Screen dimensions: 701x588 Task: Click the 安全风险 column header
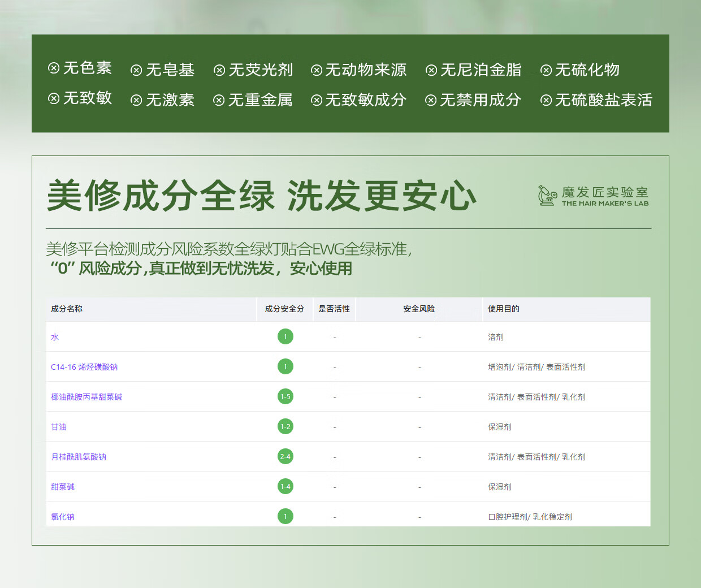419,309
